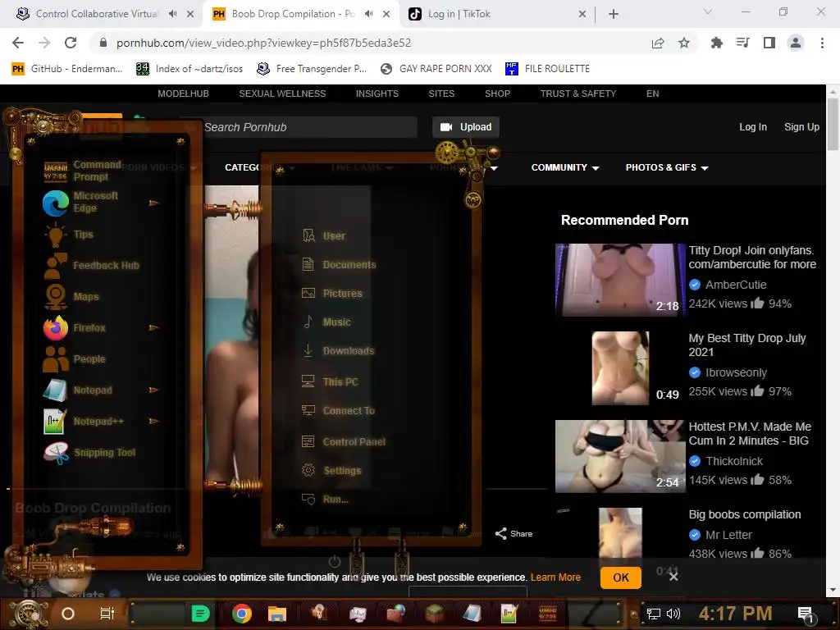Expand Notepad jump list arrow
The width and height of the screenshot is (840, 630).
(153, 390)
